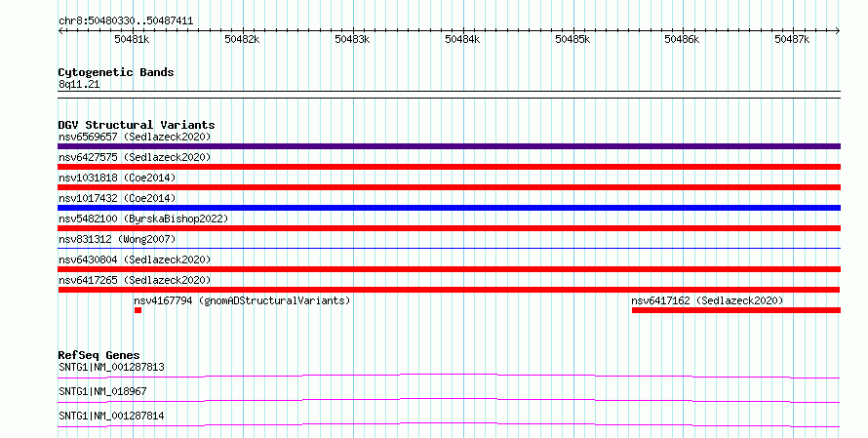Click the magenta intron line of NM_001287814
This screenshot has height=438, width=868.
[x=449, y=424]
